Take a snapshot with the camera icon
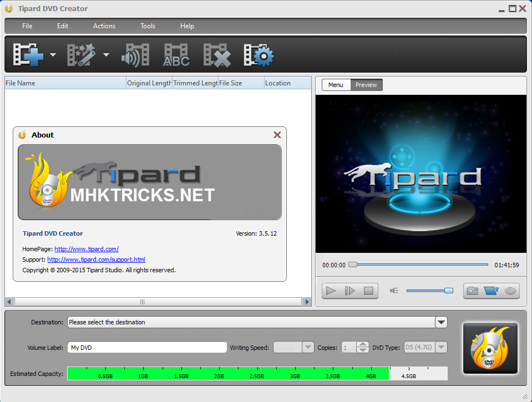 tap(472, 291)
